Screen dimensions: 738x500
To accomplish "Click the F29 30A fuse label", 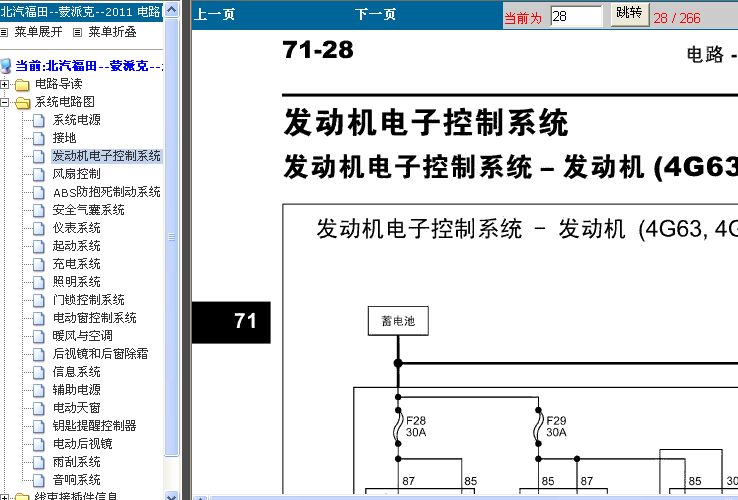I will (556, 426).
